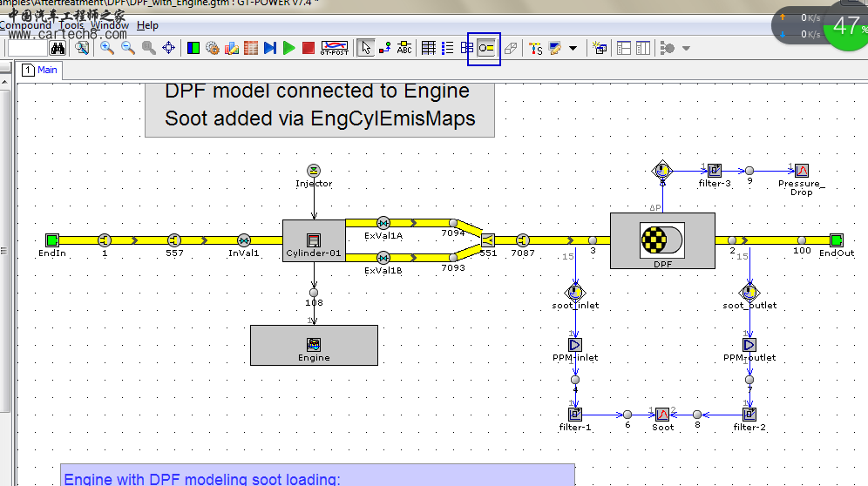Select the Pressure_Drop monitor part
868x486 pixels.
tap(802, 171)
